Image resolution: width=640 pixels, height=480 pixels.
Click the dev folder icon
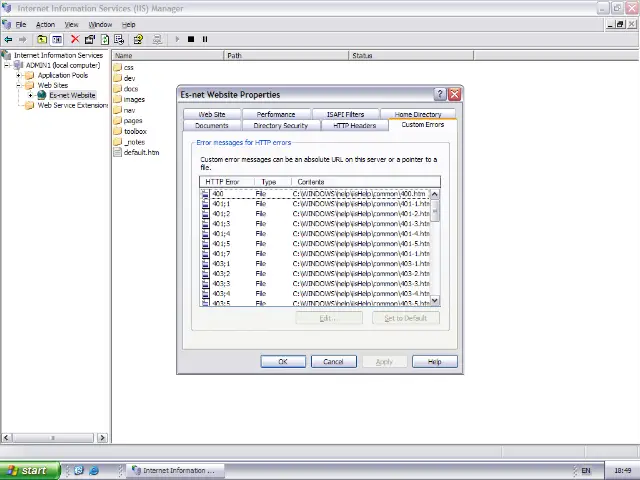click(x=118, y=78)
